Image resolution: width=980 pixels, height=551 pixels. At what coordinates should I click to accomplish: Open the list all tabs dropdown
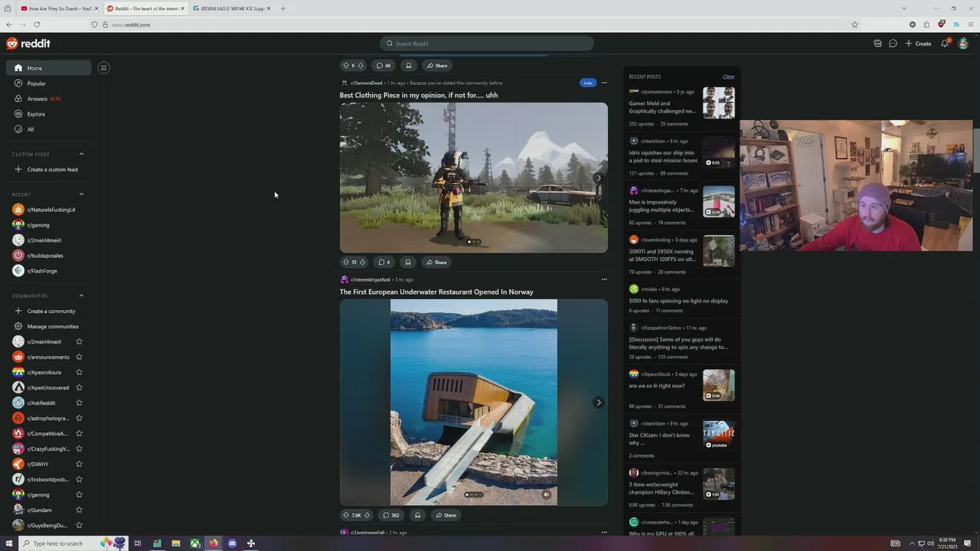pyautogui.click(x=903, y=8)
